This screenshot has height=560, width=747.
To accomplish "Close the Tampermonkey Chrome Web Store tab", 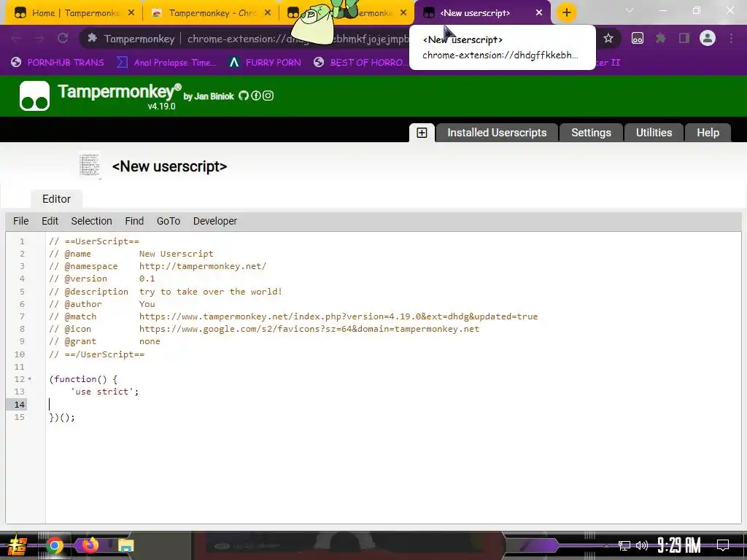I will pyautogui.click(x=268, y=13).
